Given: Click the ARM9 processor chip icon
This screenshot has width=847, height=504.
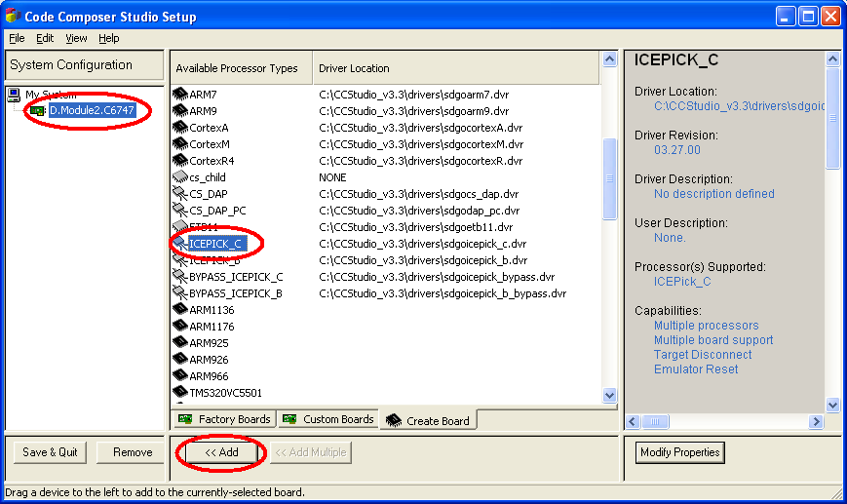Looking at the screenshot, I should [180, 111].
